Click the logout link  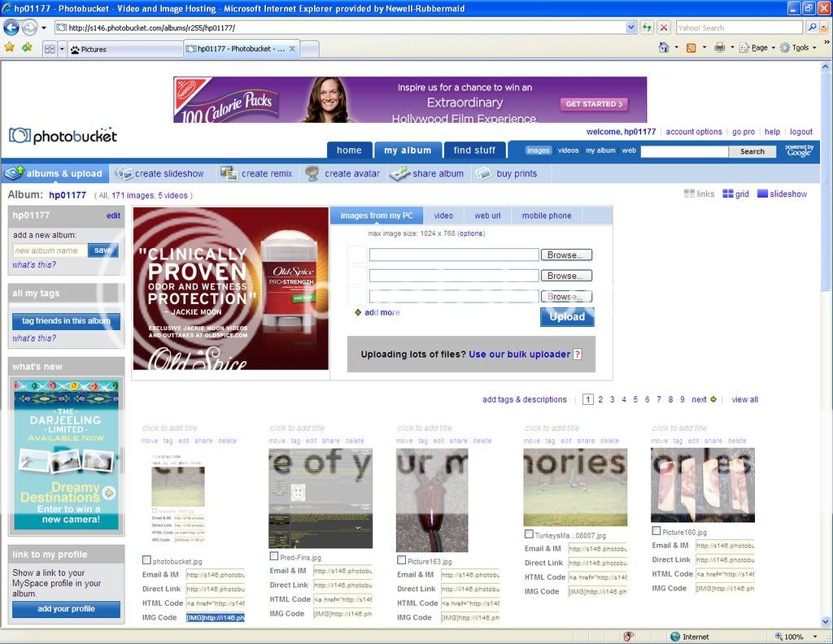coord(801,132)
